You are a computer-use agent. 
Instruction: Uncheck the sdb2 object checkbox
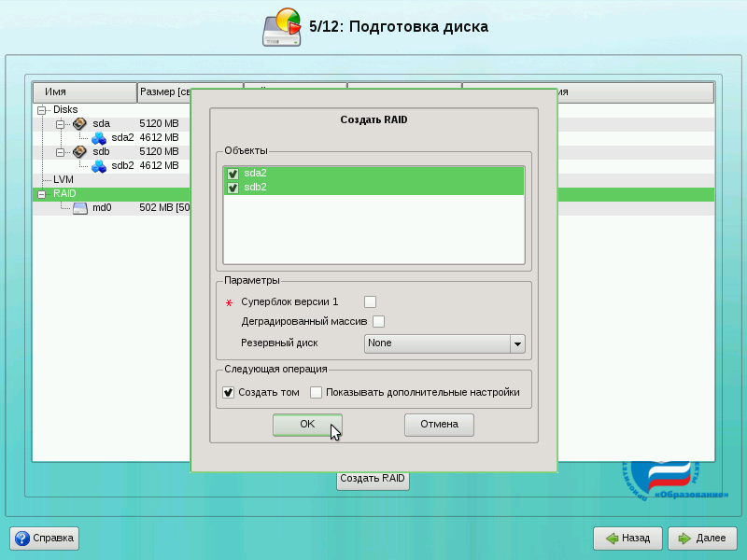tap(233, 188)
